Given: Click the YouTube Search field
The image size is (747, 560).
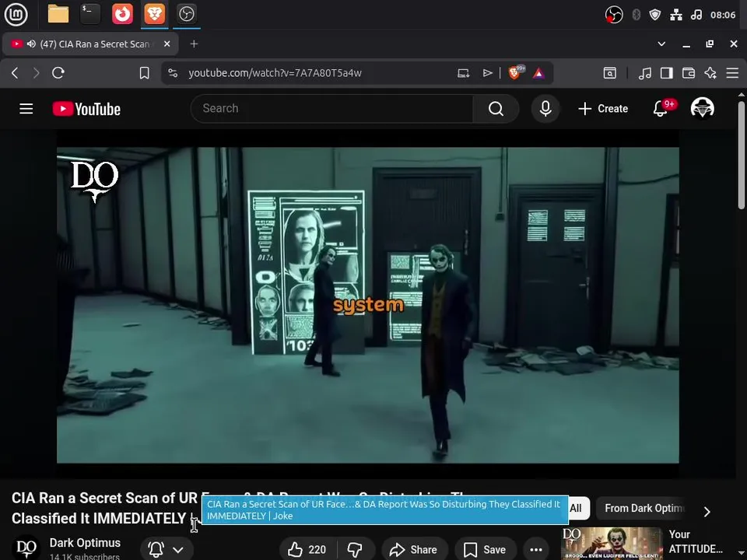Looking at the screenshot, I should tap(332, 109).
